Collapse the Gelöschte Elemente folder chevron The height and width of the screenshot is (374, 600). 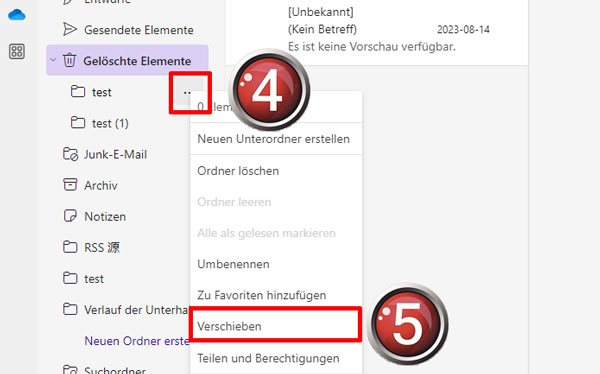[53, 60]
